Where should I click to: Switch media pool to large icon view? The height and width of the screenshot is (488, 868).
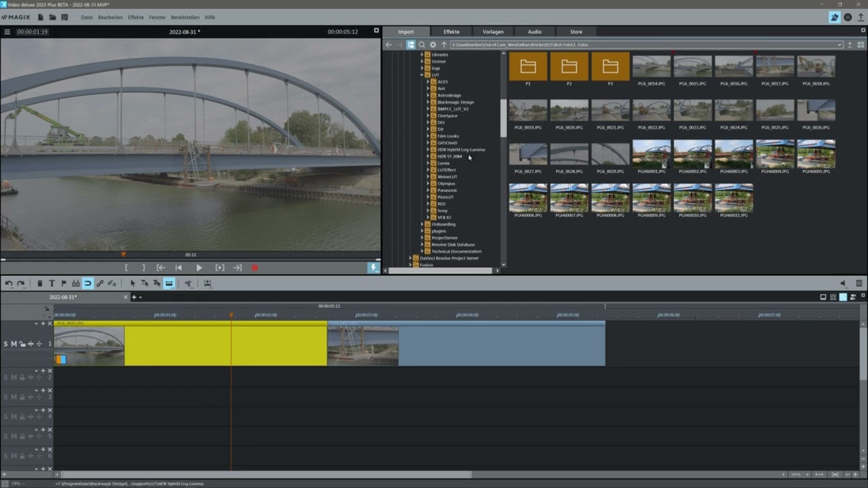(x=860, y=45)
